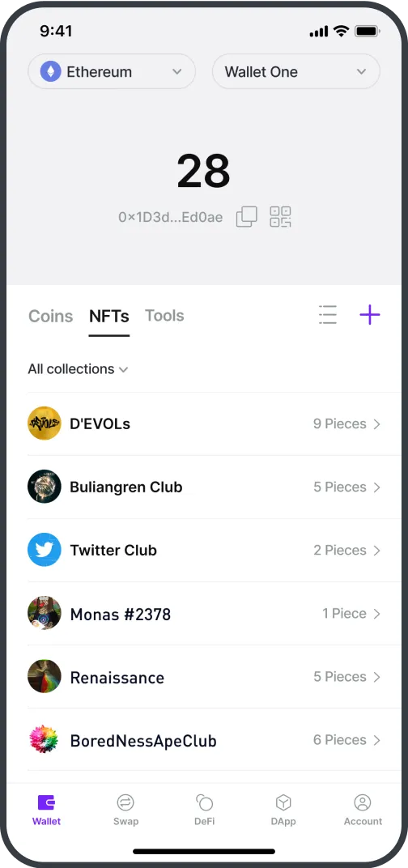Viewport: 408px width, 868px height.
Task: Select Wallet icon in bottom bar
Action: [x=46, y=810]
